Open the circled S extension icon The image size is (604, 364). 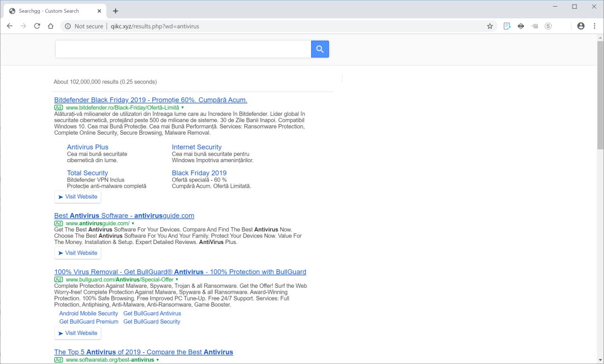pos(548,26)
